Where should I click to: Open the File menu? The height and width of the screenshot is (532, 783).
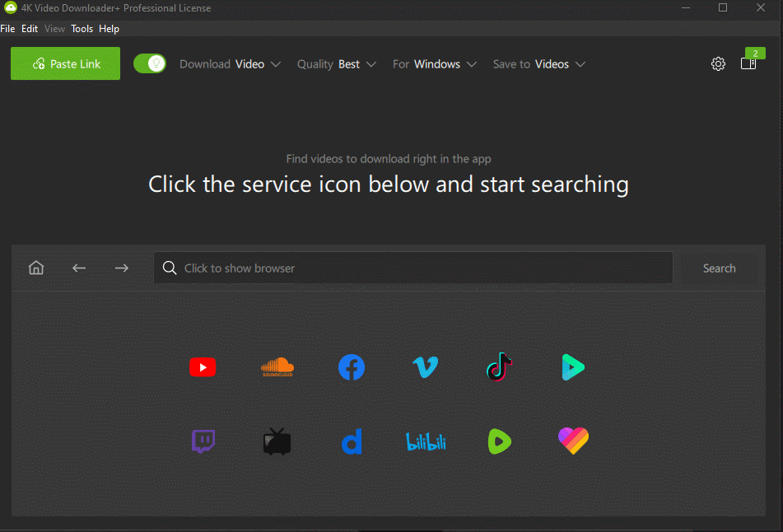[7, 29]
